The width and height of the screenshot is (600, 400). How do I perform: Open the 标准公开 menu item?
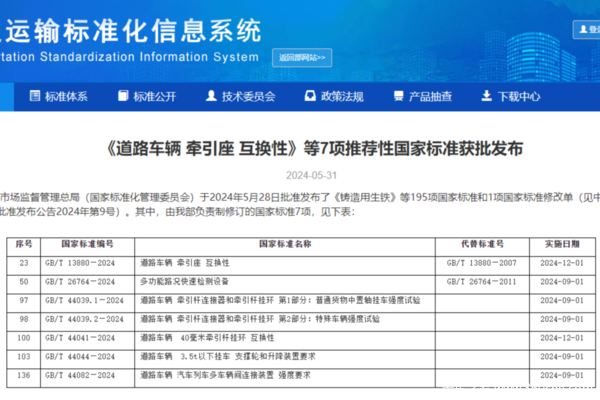158,97
